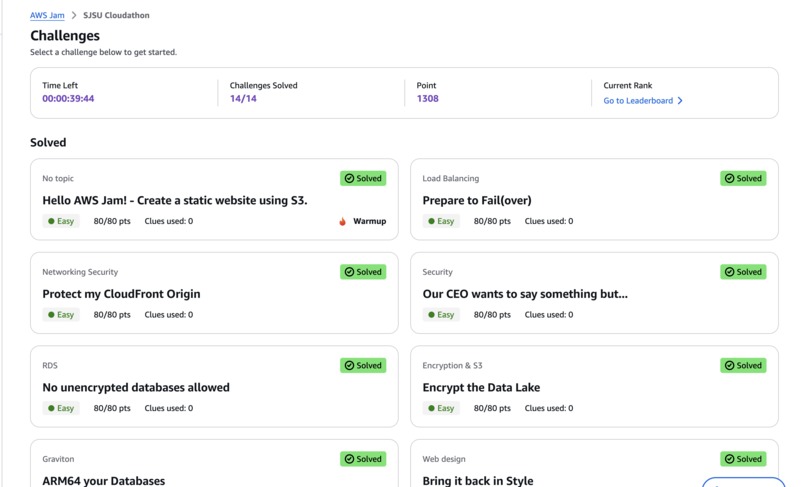Click Easy tag on Encrypt the Data Lake

click(x=441, y=408)
